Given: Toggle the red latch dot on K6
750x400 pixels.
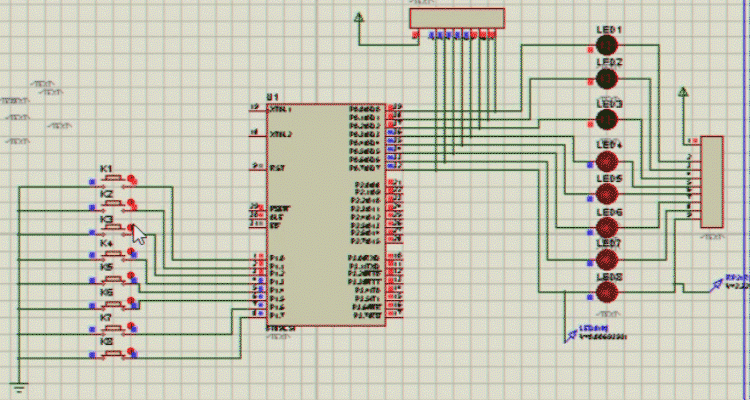Looking at the screenshot, I should [x=132, y=301].
